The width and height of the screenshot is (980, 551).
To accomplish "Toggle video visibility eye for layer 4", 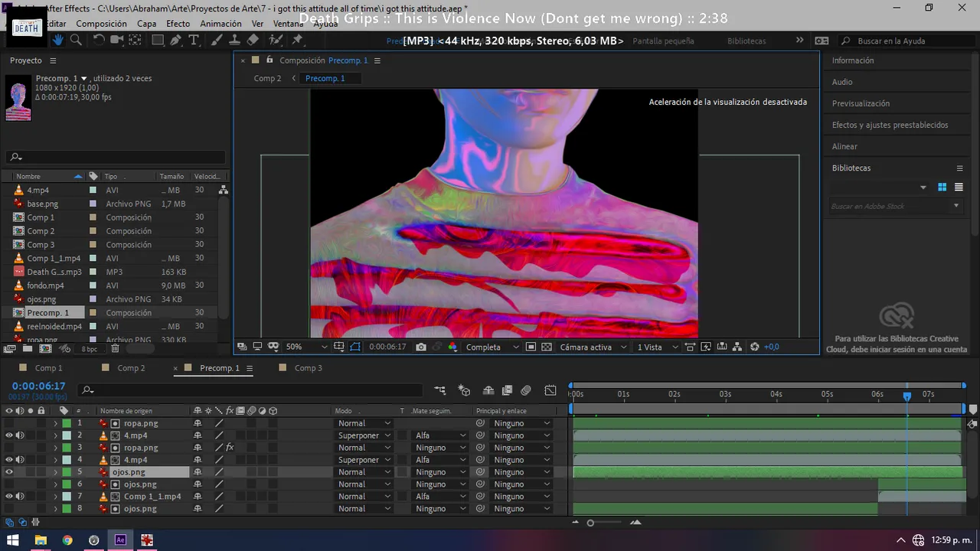I will tap(9, 460).
